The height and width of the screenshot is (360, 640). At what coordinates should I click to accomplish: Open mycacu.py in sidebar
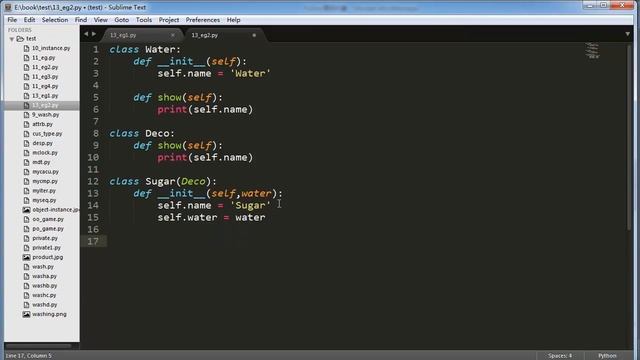pyautogui.click(x=45, y=172)
